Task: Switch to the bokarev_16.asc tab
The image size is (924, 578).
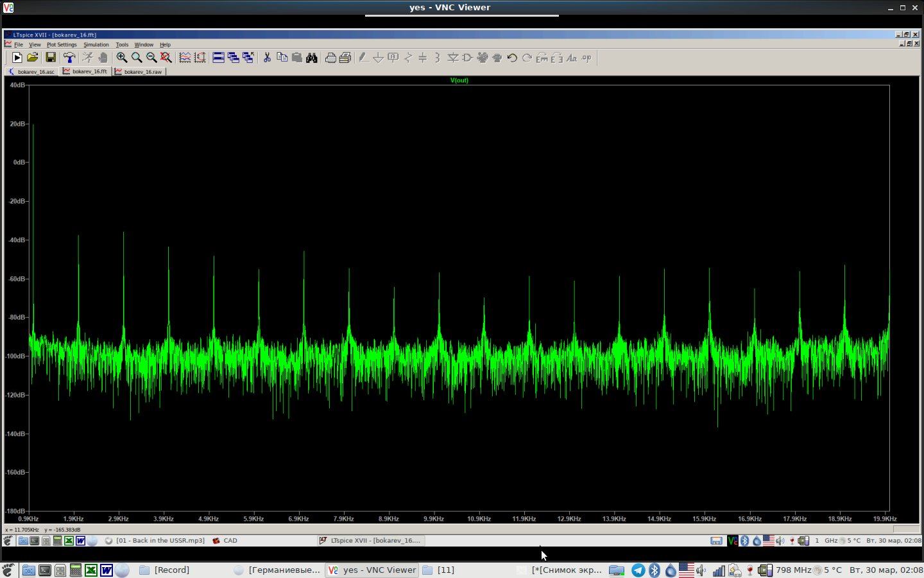Action: coord(32,72)
